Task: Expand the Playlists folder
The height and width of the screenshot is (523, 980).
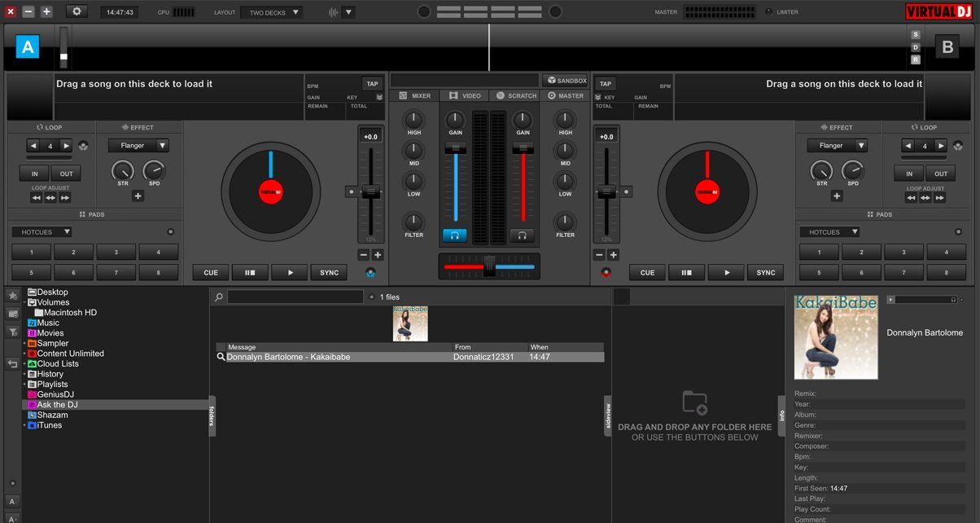Action: tap(24, 385)
